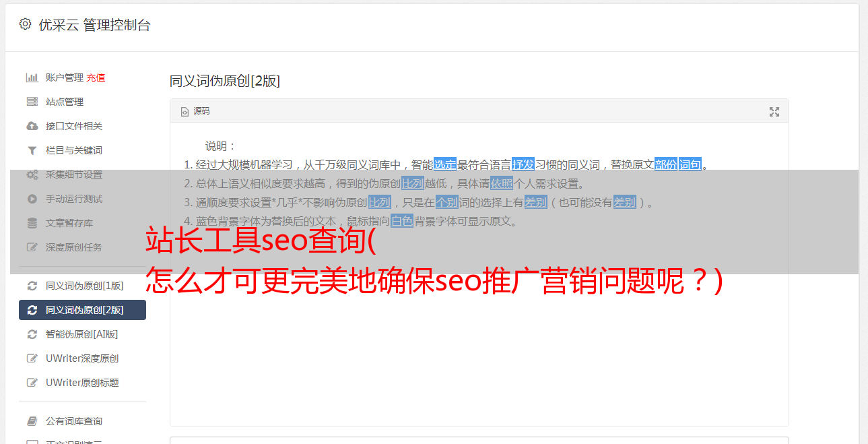Click the highlighted word 抒发 in the text
Image resolution: width=868 pixels, height=444 pixels.
pyautogui.click(x=523, y=164)
